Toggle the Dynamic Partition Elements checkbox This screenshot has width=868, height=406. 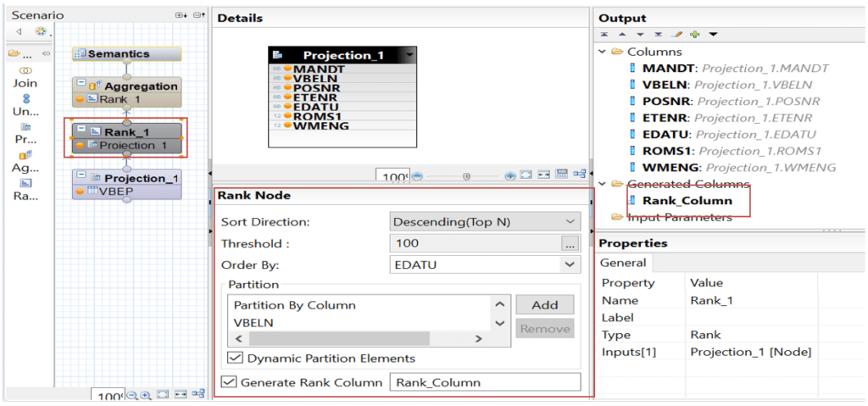pyautogui.click(x=235, y=358)
